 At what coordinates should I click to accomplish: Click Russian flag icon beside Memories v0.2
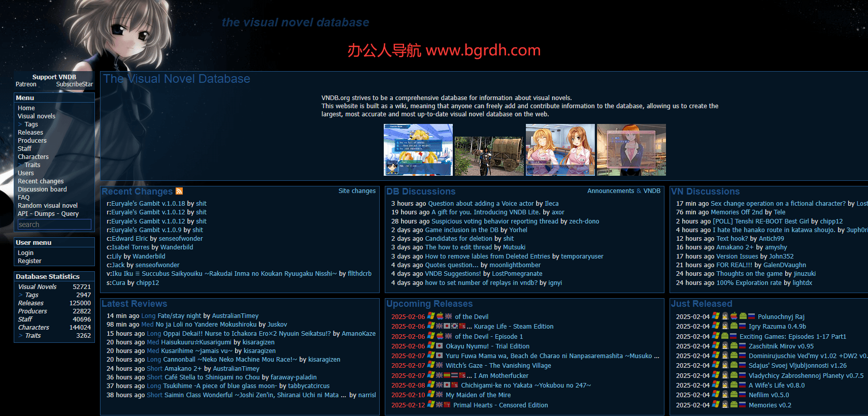[743, 405]
